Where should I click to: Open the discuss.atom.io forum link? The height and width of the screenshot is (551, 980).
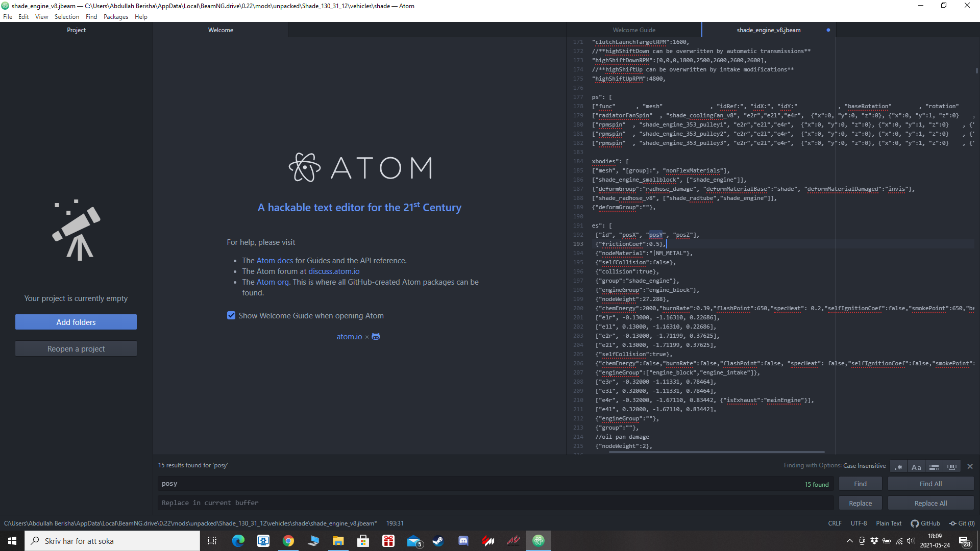tap(334, 271)
